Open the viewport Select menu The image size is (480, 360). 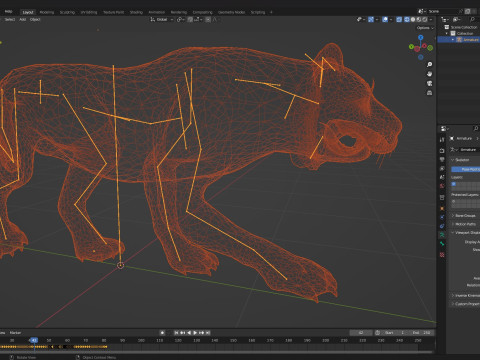click(x=9, y=19)
